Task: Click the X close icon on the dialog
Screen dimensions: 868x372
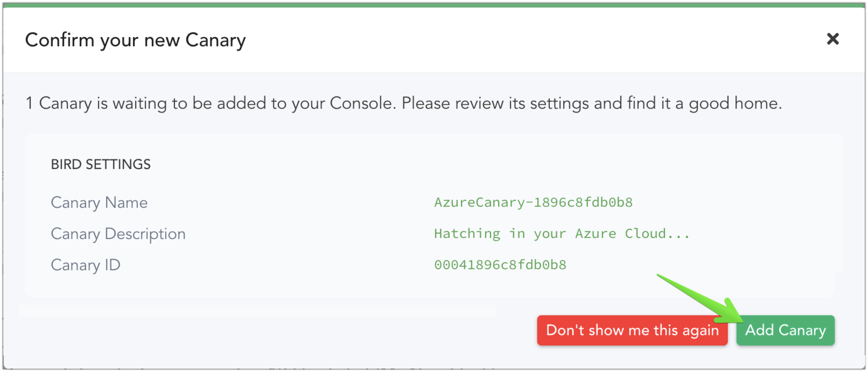Action: click(833, 39)
